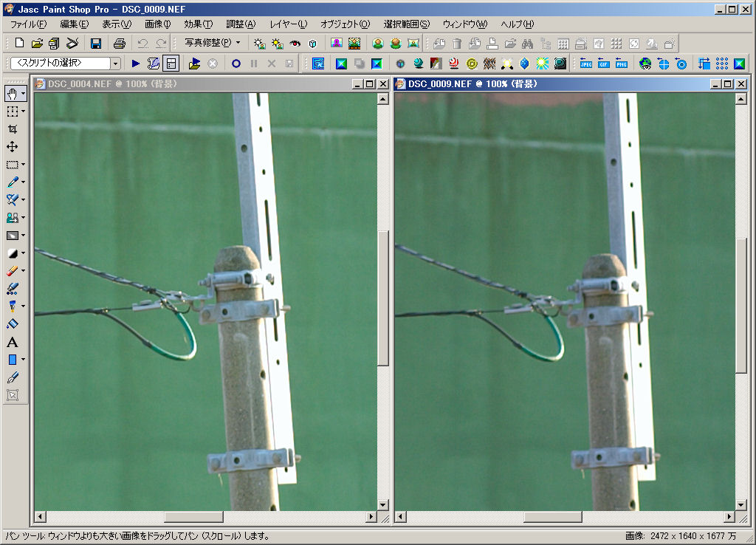Expand the Clone tool flyout arrow
The width and height of the screenshot is (756, 545).
point(23,218)
